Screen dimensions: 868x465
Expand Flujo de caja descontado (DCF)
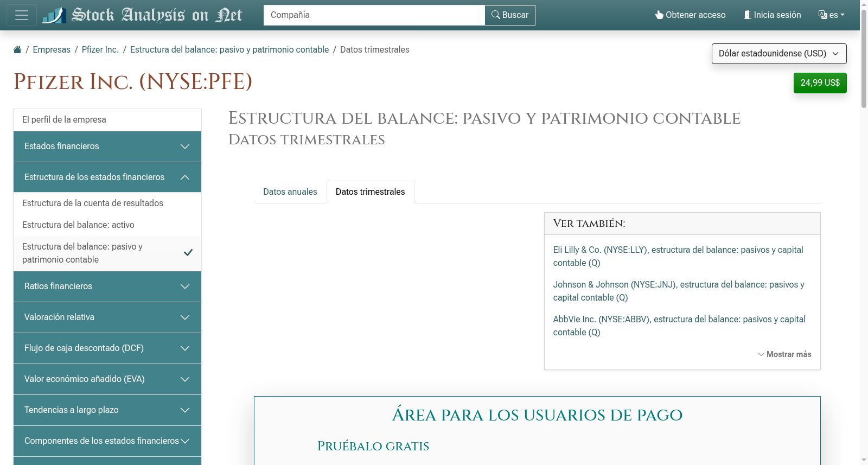point(107,348)
